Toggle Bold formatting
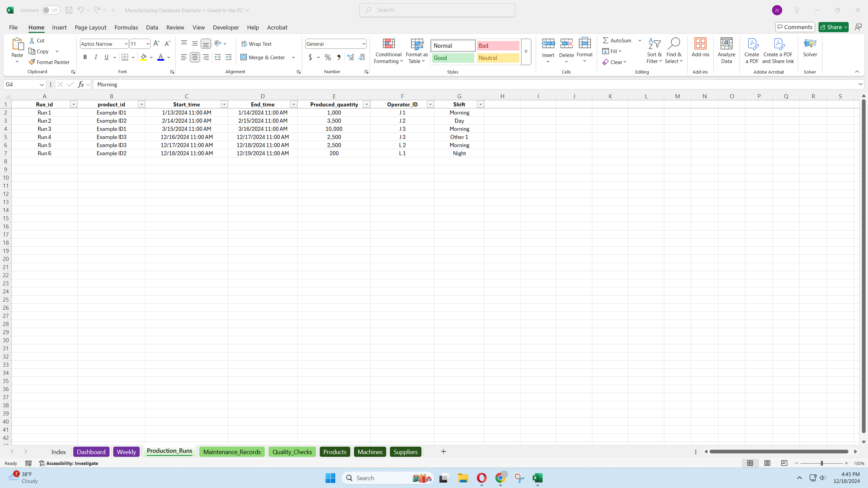The height and width of the screenshot is (488, 868). pos(85,57)
